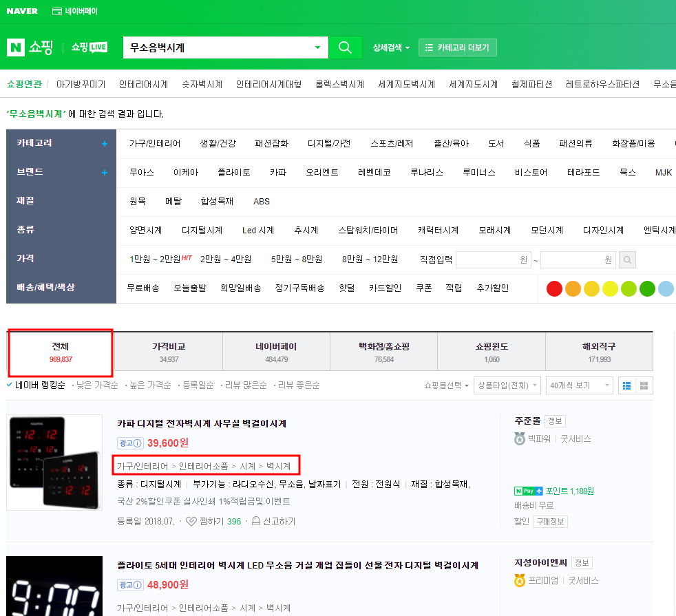The width and height of the screenshot is (676, 616).
Task: Select the 백화점/홈쇼핑 tab
Action: [383, 352]
